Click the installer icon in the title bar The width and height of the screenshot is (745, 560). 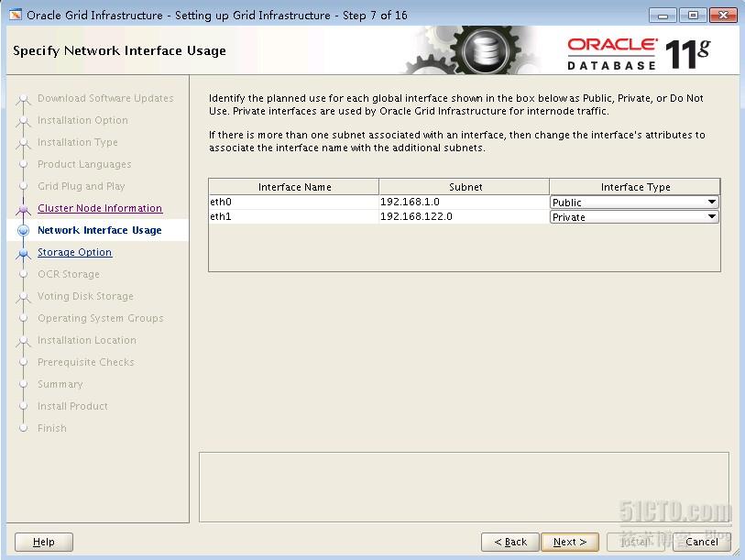pyautogui.click(x=16, y=15)
